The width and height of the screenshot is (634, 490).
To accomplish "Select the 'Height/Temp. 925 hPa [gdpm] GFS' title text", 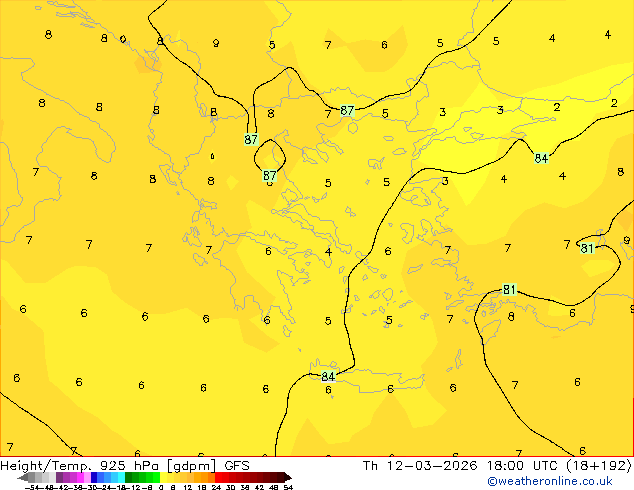I will click(125, 466).
